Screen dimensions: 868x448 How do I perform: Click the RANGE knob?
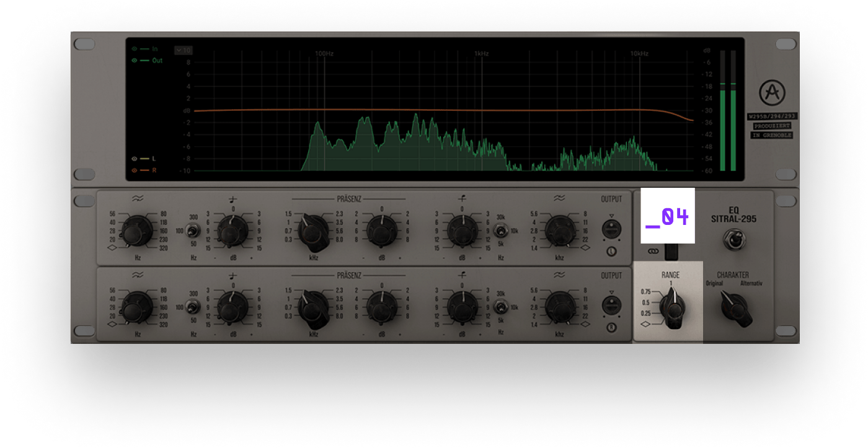click(672, 308)
